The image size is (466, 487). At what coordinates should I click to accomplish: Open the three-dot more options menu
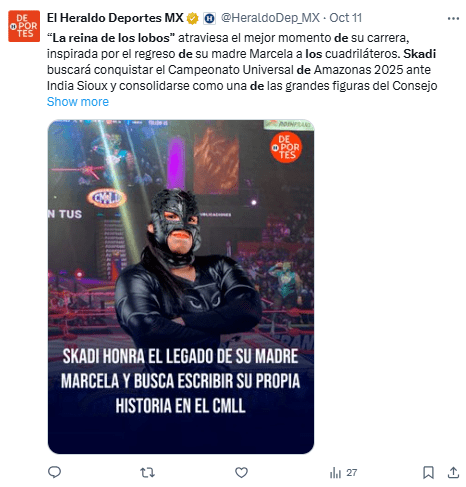[x=453, y=19]
